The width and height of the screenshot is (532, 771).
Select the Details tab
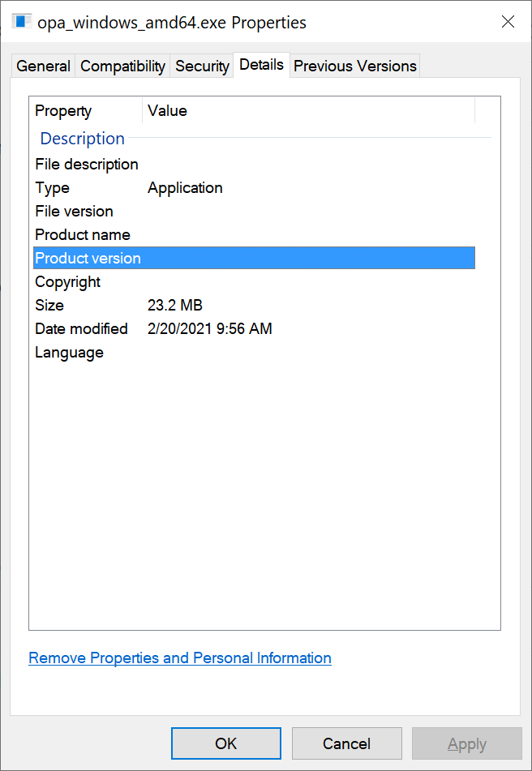point(262,64)
